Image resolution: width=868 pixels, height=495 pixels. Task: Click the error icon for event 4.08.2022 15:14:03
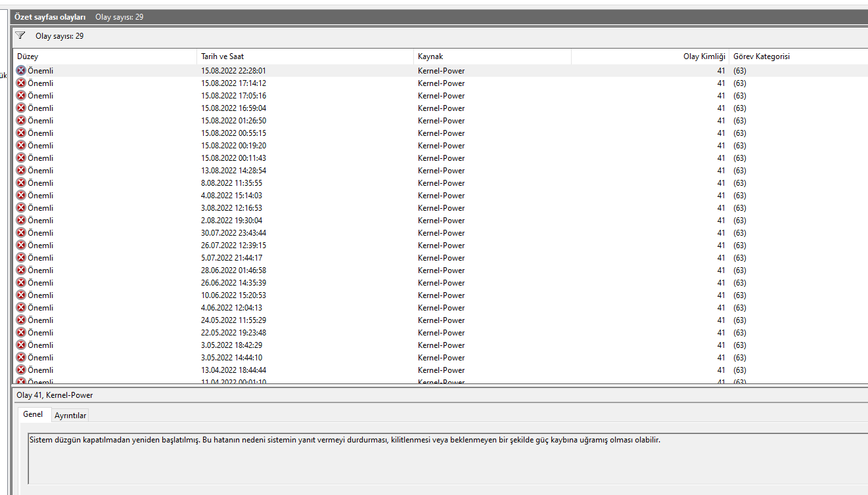[21, 195]
